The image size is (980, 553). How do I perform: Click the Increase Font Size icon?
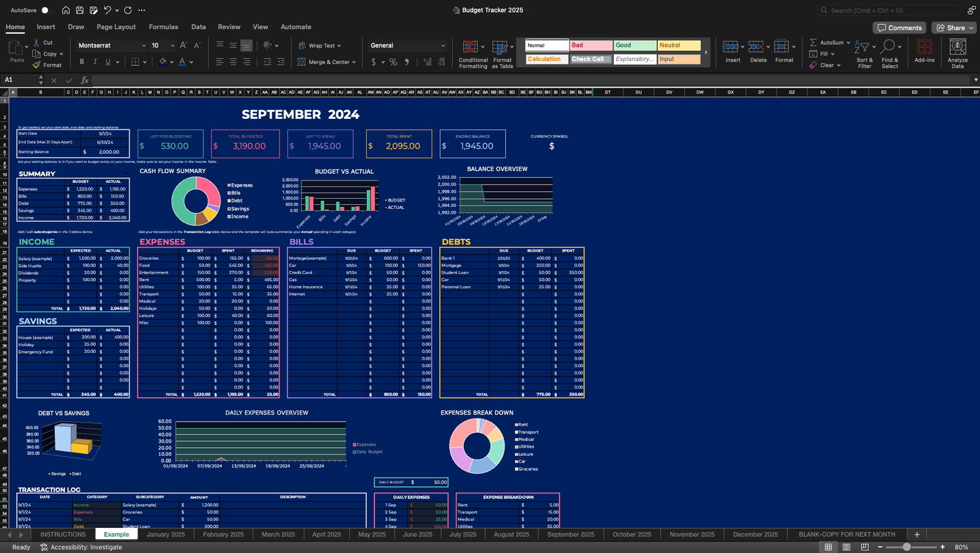tap(184, 45)
